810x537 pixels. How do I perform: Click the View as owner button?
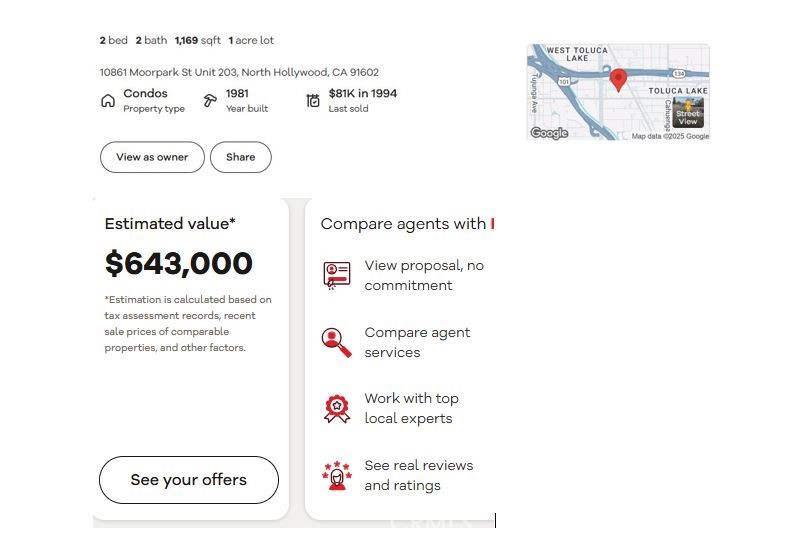click(152, 157)
